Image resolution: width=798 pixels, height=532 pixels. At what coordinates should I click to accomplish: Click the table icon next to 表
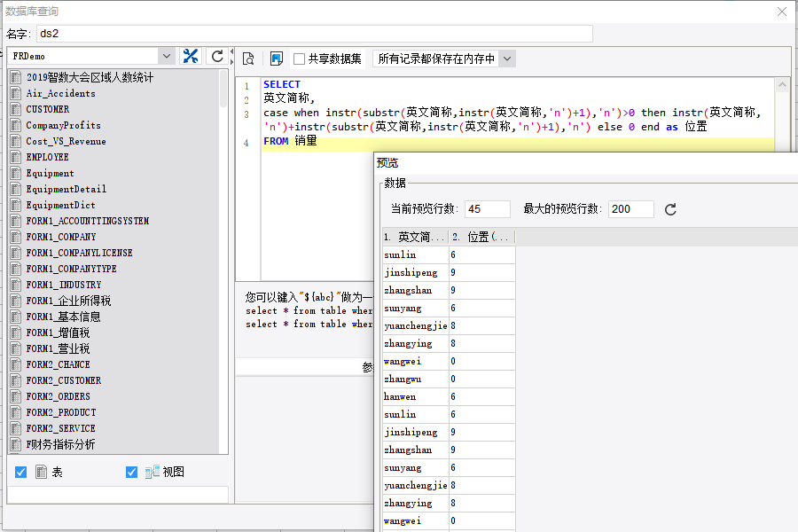[41, 472]
